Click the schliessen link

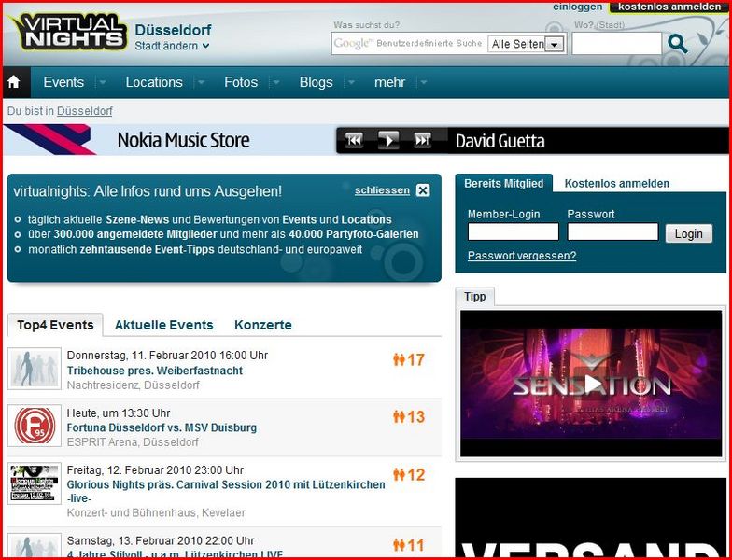[382, 190]
